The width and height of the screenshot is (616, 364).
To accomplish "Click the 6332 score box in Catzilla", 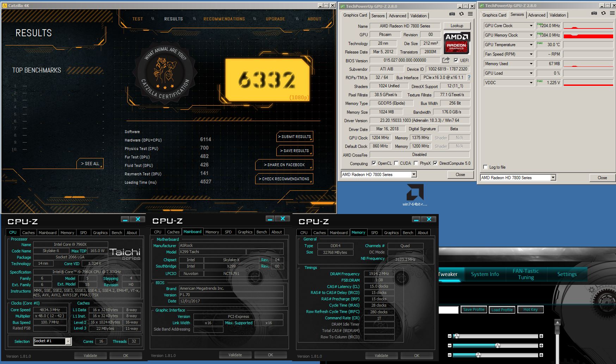I will coord(267,80).
